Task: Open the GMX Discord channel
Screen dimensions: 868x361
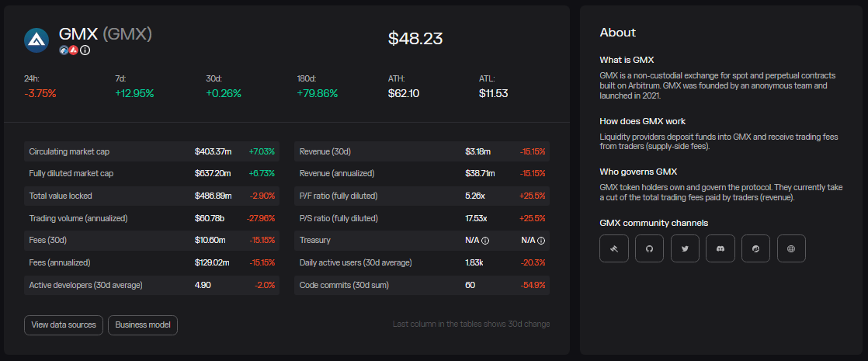Action: click(720, 248)
